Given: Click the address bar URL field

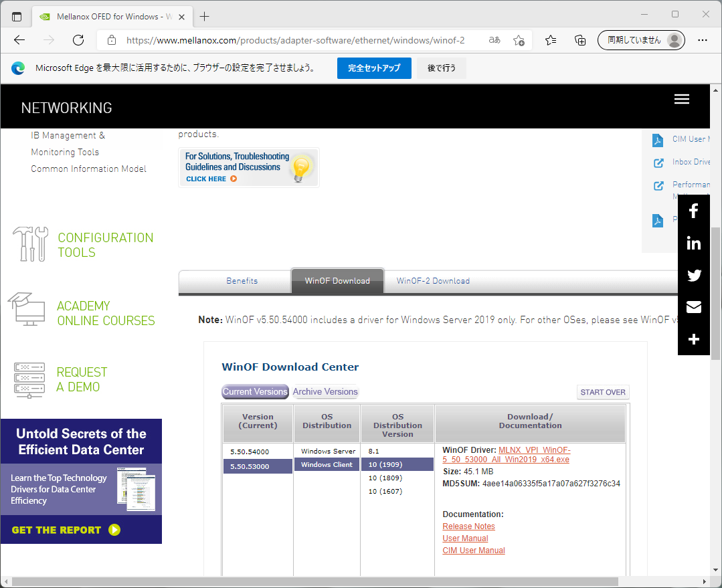Looking at the screenshot, I should [295, 40].
